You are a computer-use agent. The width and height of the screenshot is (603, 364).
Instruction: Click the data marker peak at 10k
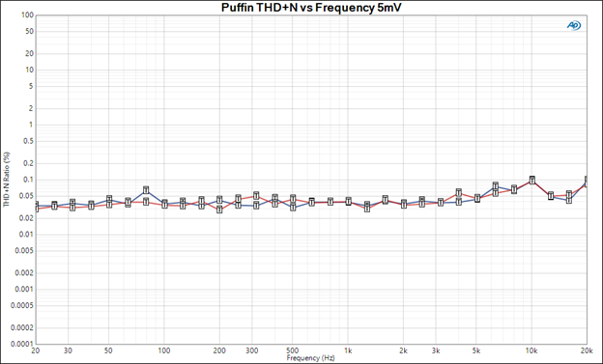pyautogui.click(x=531, y=180)
